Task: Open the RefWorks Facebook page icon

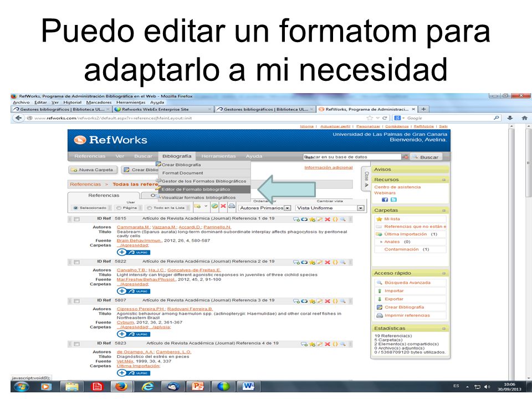Action: point(385,200)
